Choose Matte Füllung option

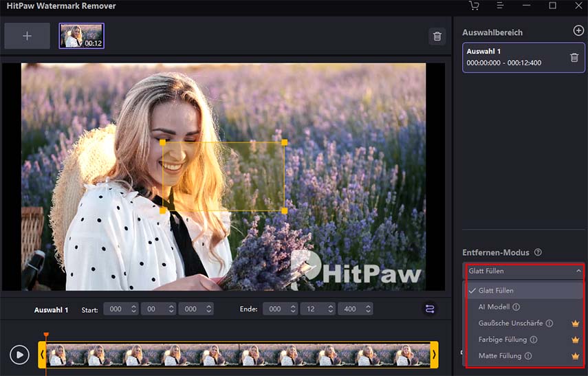[500, 356]
